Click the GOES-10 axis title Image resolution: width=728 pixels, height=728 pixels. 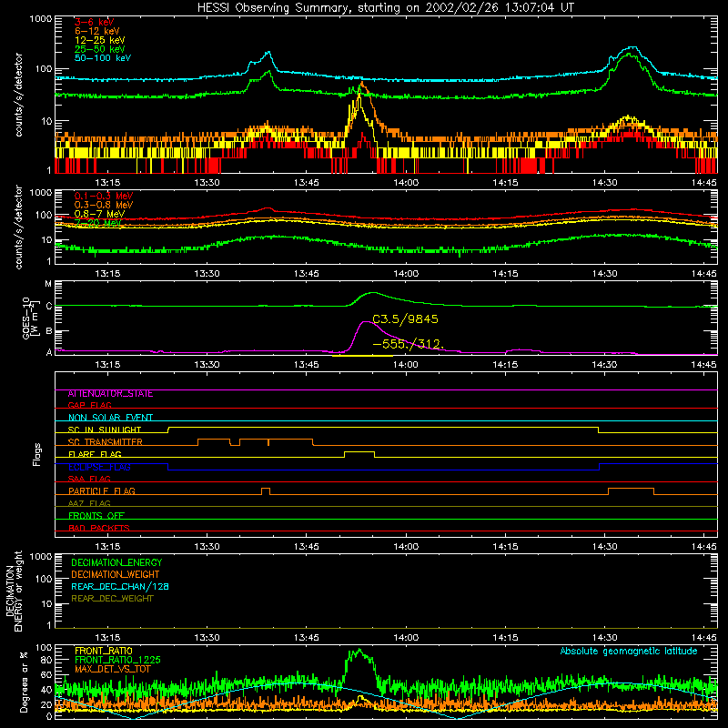click(x=30, y=318)
